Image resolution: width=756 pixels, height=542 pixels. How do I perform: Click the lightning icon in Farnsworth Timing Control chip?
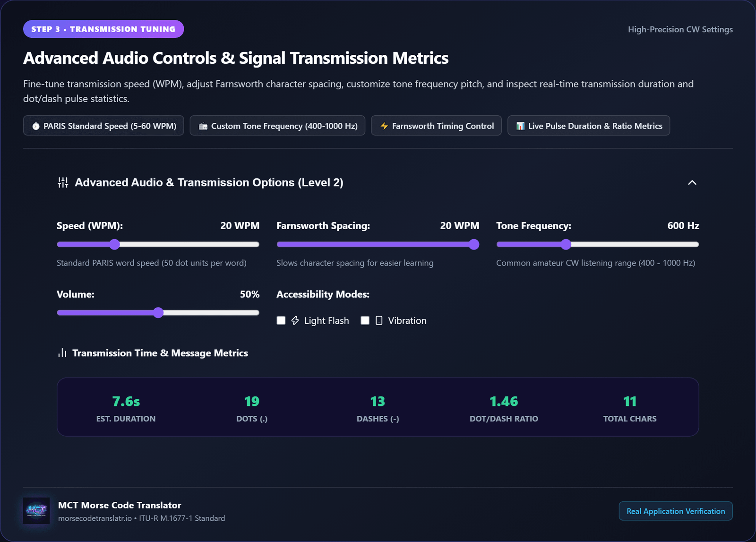pos(384,126)
